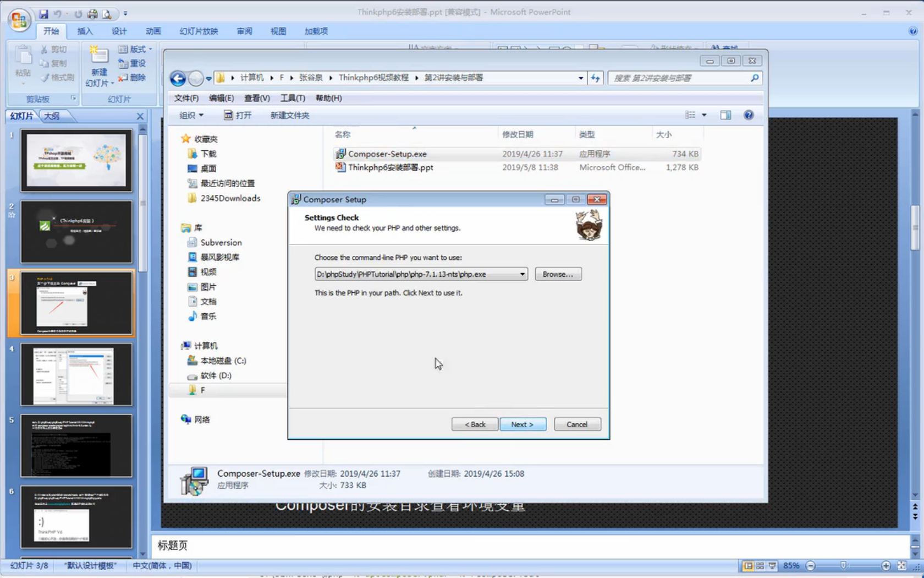The image size is (924, 578).
Task: Click the PowerPoint zoom slider handle
Action: coord(843,565)
